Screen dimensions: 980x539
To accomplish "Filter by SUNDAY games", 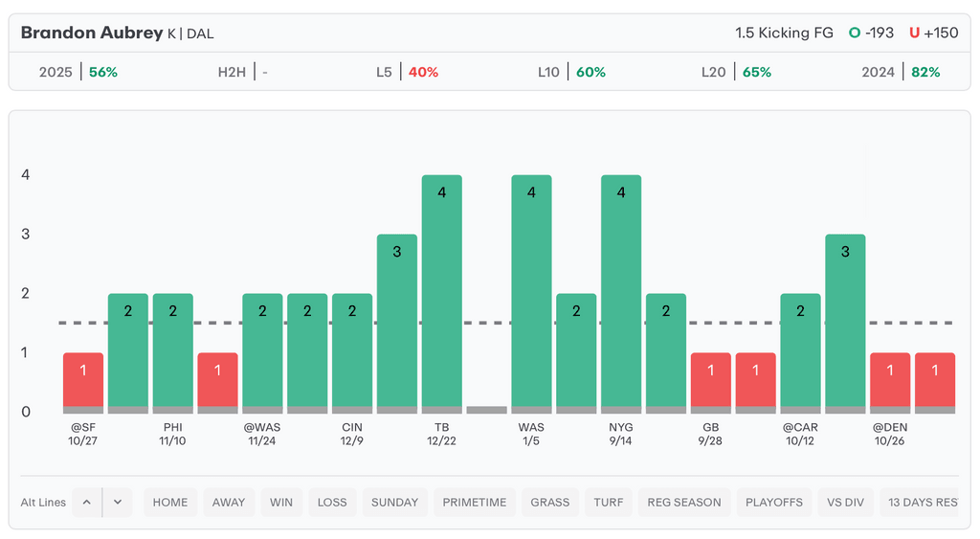I will point(394,502).
